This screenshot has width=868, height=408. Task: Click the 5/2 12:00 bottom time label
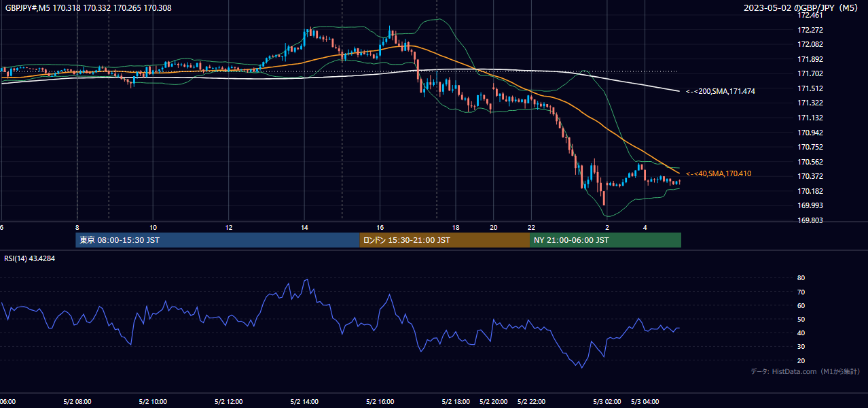coord(229,402)
